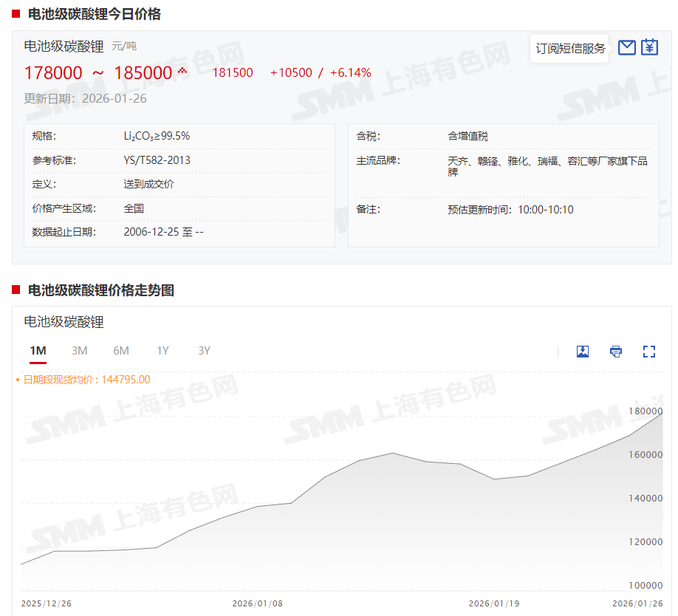Switch chart to 3M range
Image resolution: width=678 pixels, height=616 pixels.
[80, 351]
